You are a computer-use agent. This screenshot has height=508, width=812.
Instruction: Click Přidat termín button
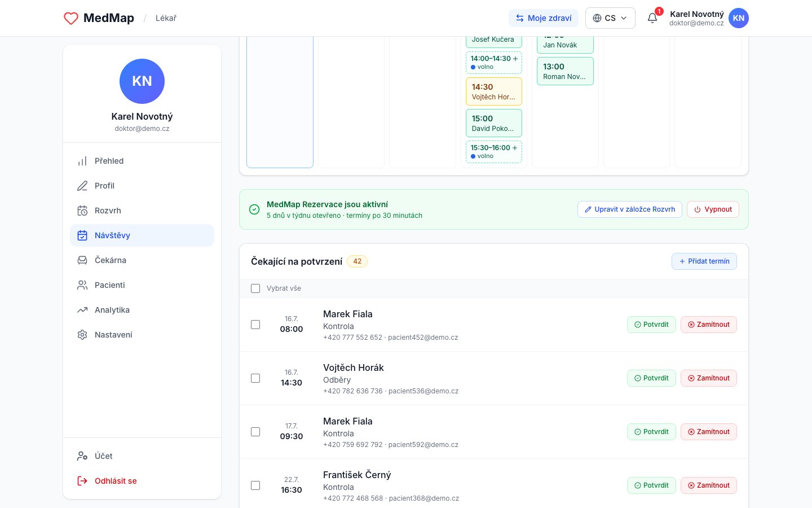pyautogui.click(x=704, y=261)
